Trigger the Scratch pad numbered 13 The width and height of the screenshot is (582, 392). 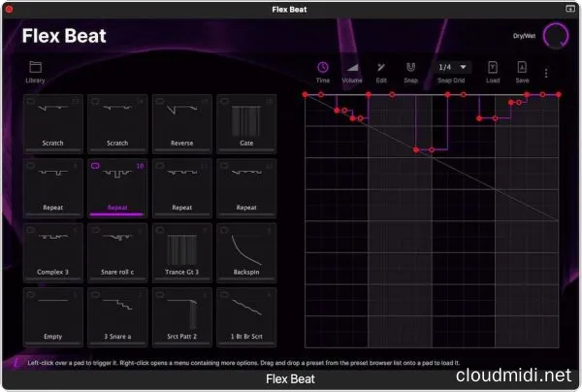pos(53,123)
